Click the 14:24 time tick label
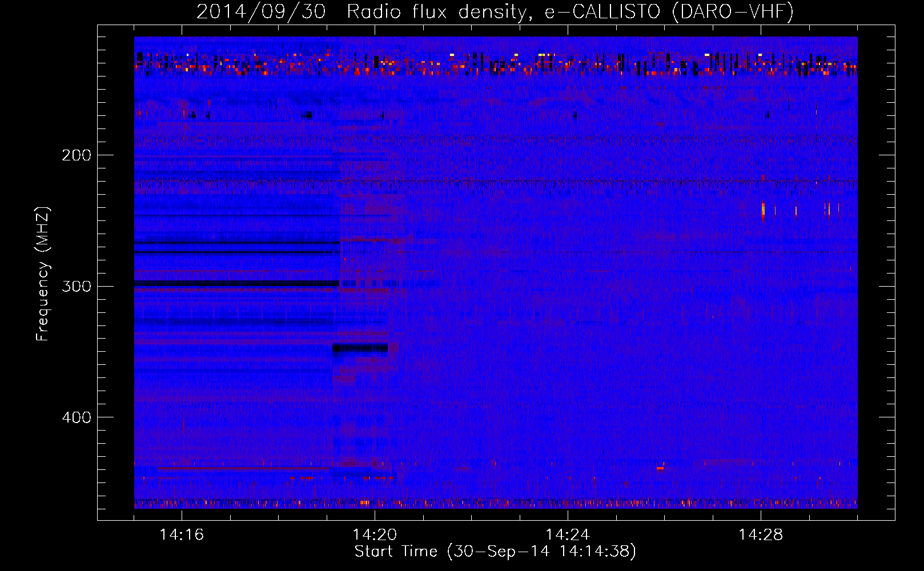 [x=568, y=535]
